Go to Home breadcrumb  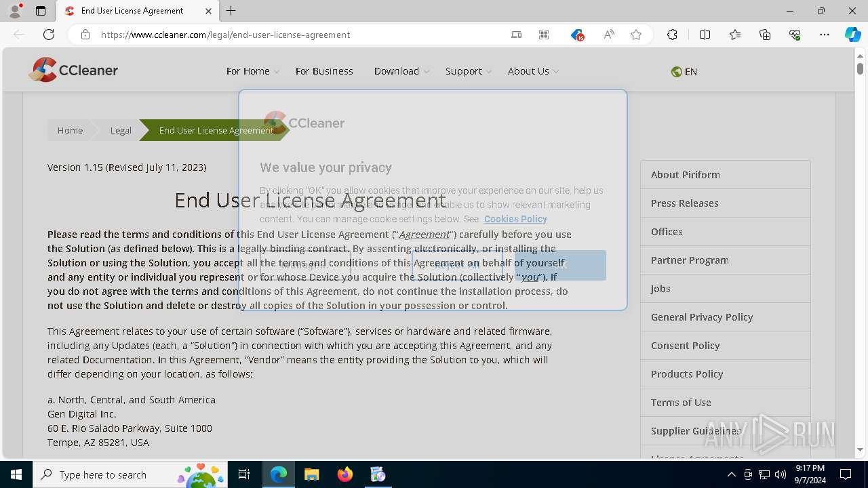coord(70,130)
